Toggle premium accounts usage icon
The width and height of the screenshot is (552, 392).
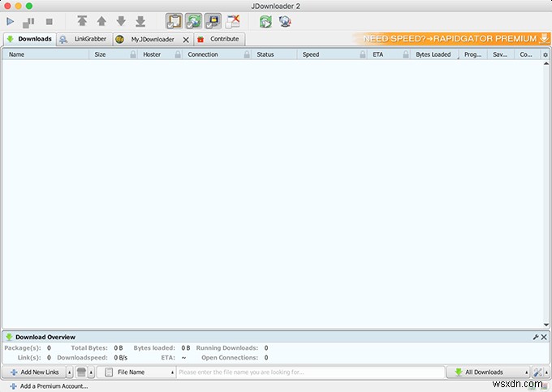pos(213,21)
